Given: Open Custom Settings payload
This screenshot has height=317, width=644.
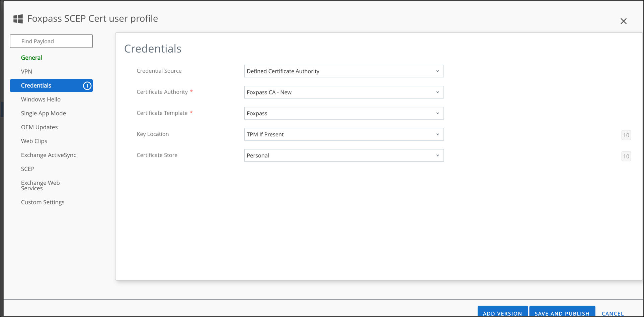Looking at the screenshot, I should (x=43, y=202).
